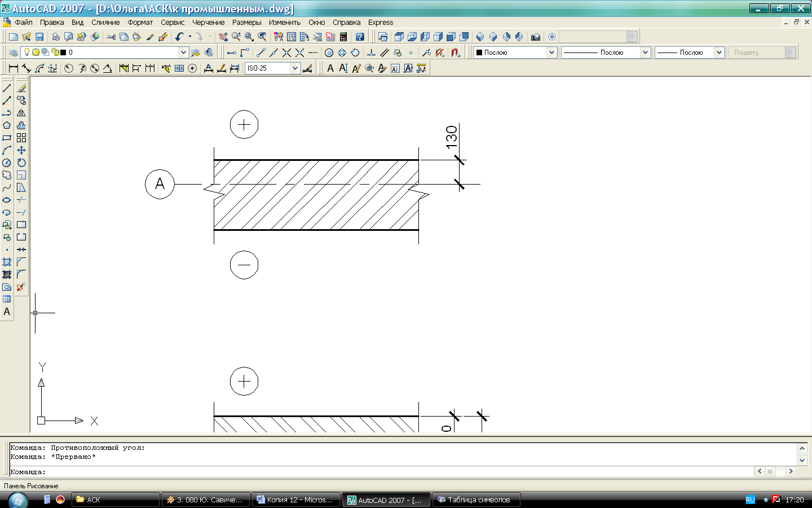
Task: Open the Черчение menu
Action: pyautogui.click(x=208, y=23)
